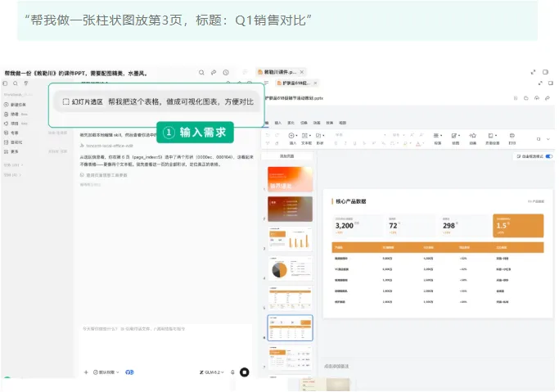Select slide 5 table thumbnail
559x392 pixels.
pyautogui.click(x=290, y=298)
